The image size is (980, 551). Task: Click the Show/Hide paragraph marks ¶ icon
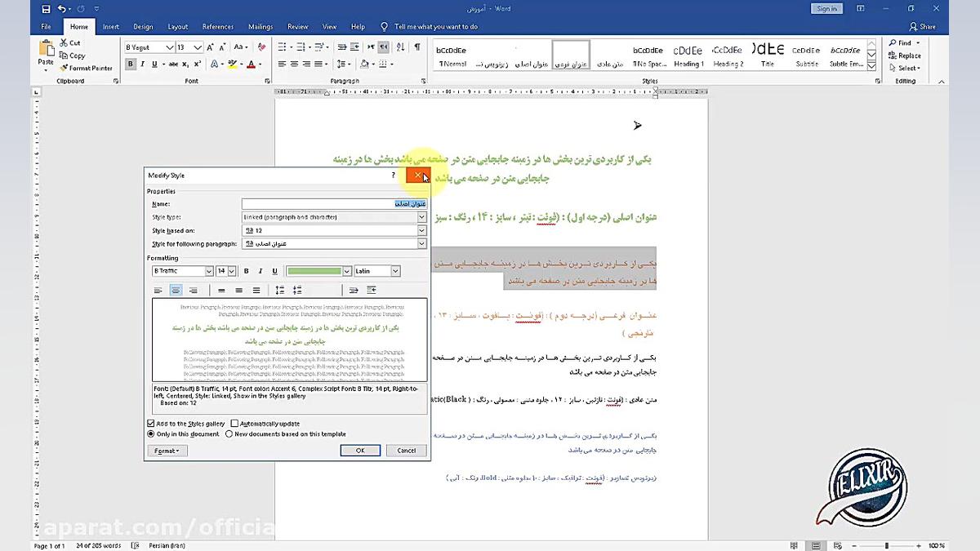pyautogui.click(x=417, y=47)
